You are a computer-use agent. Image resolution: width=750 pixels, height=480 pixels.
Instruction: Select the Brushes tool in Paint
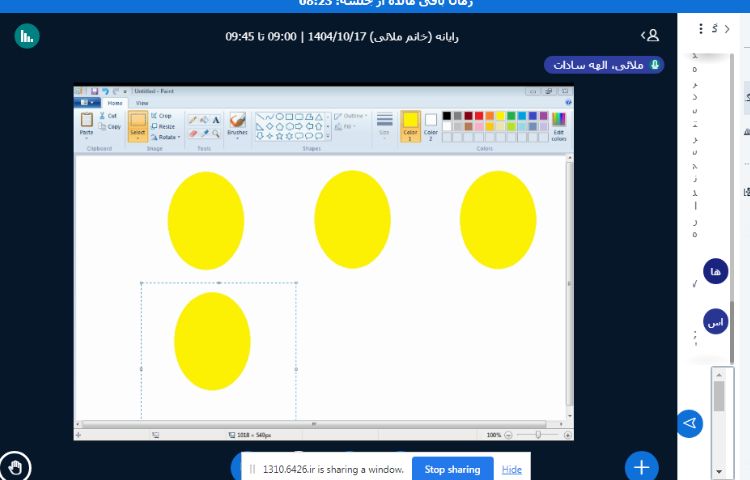point(237,124)
